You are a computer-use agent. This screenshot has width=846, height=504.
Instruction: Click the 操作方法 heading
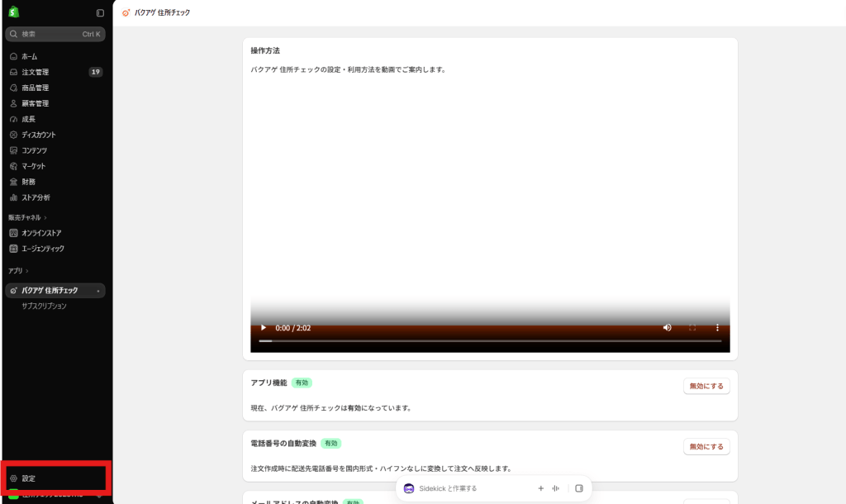tap(265, 50)
